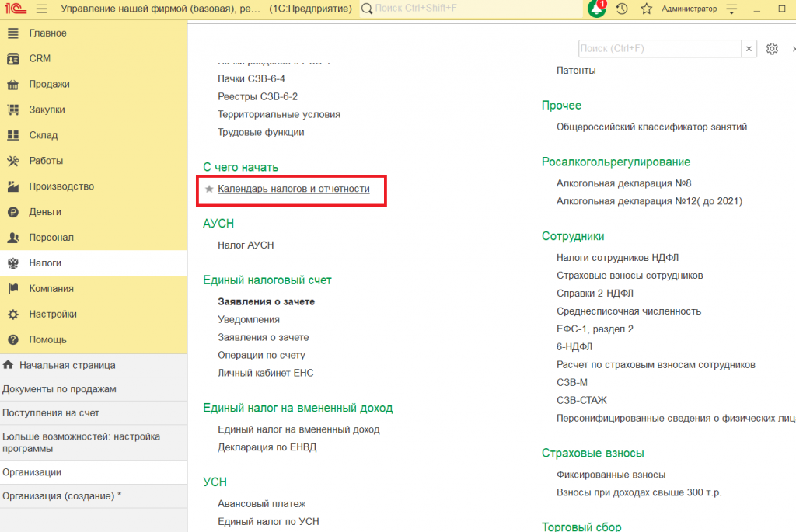
Task: Open Территориальные условия
Action: (x=279, y=115)
